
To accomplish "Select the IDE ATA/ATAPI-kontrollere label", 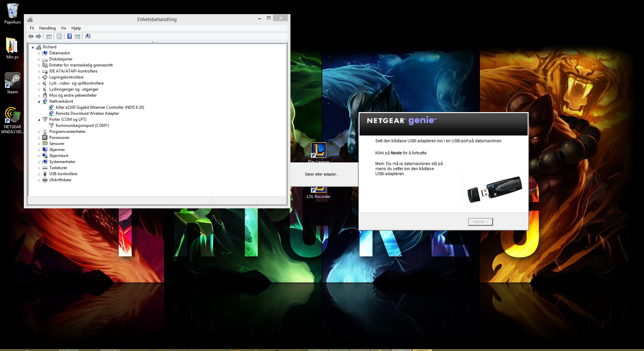I will [x=73, y=71].
